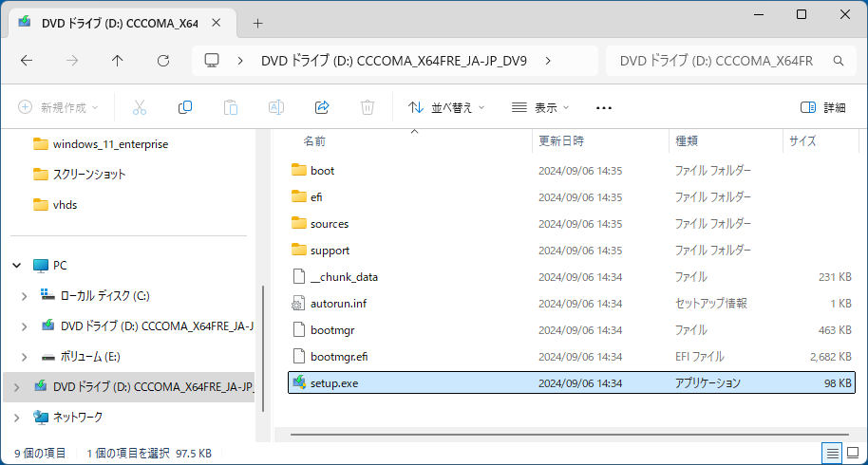
Task: Expand ローカル ディスク (C:) tree node
Action: pos(25,296)
